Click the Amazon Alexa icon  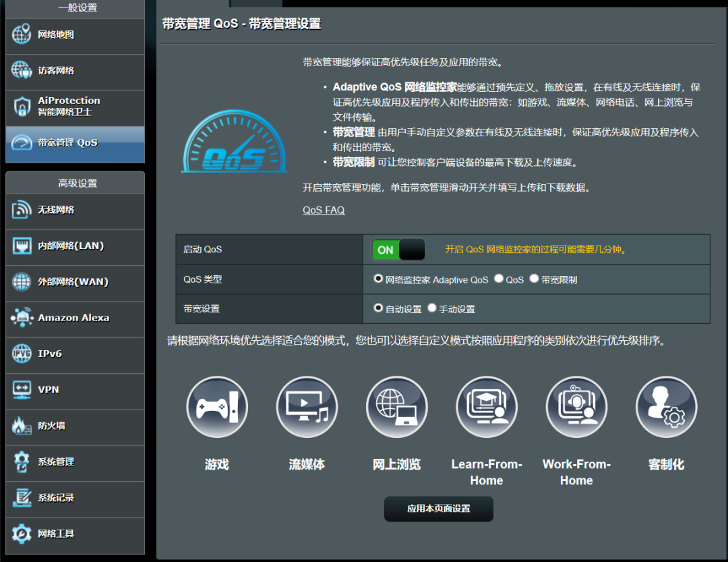[22, 318]
